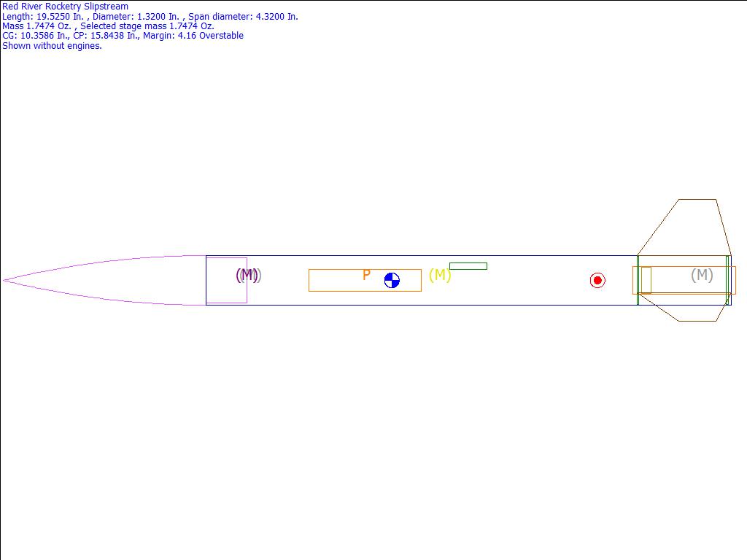This screenshot has width=747, height=560.
Task: Click the tip of the nose cone
Action: click(5, 280)
